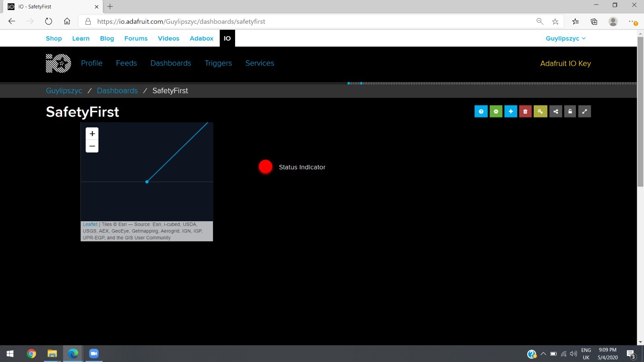
Task: Click the Adafruit IO logo
Action: (58, 63)
